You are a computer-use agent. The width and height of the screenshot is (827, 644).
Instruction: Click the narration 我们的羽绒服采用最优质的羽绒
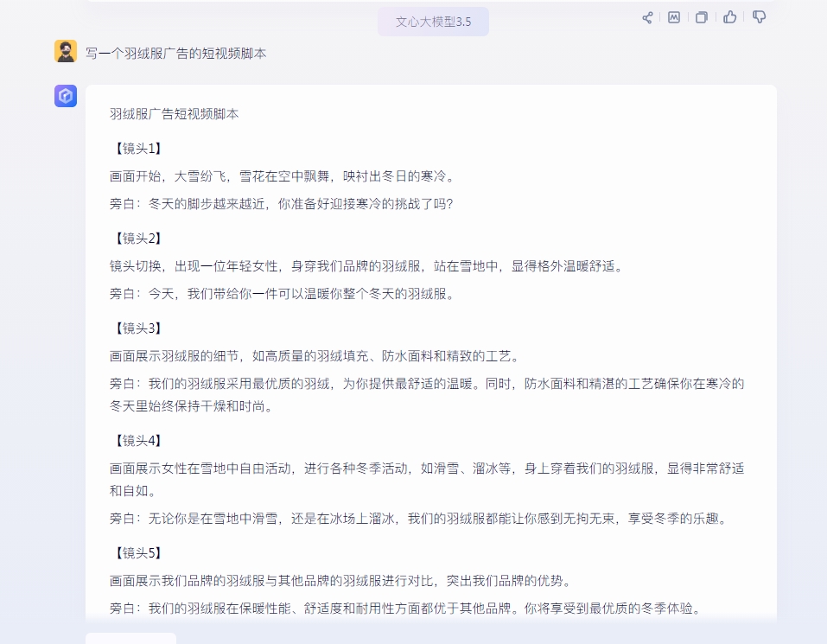click(427, 395)
